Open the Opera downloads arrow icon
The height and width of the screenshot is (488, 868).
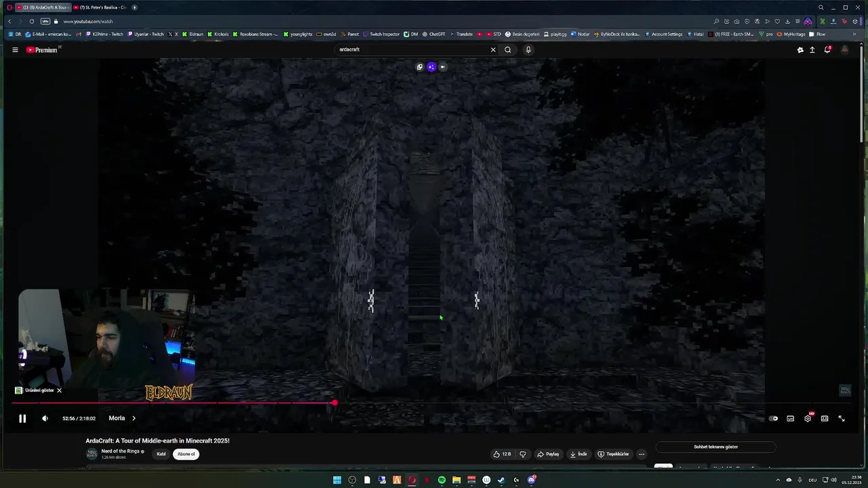(x=787, y=22)
